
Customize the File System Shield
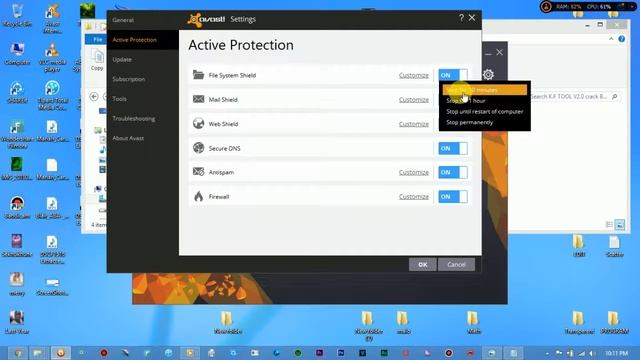[413, 75]
